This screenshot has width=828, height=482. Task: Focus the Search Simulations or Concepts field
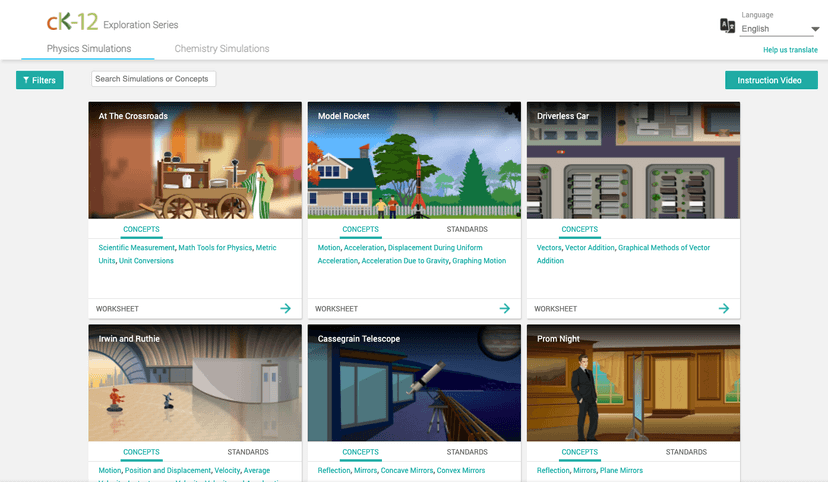tap(153, 79)
